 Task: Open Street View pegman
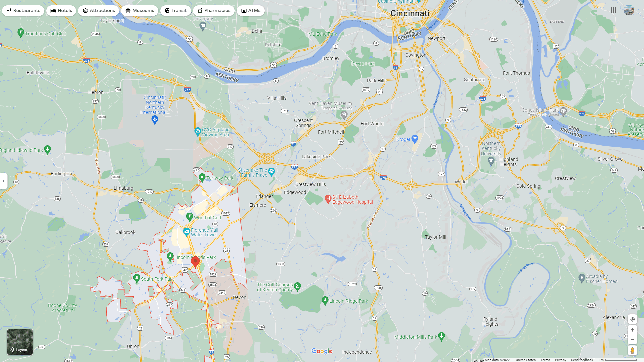[x=632, y=351]
